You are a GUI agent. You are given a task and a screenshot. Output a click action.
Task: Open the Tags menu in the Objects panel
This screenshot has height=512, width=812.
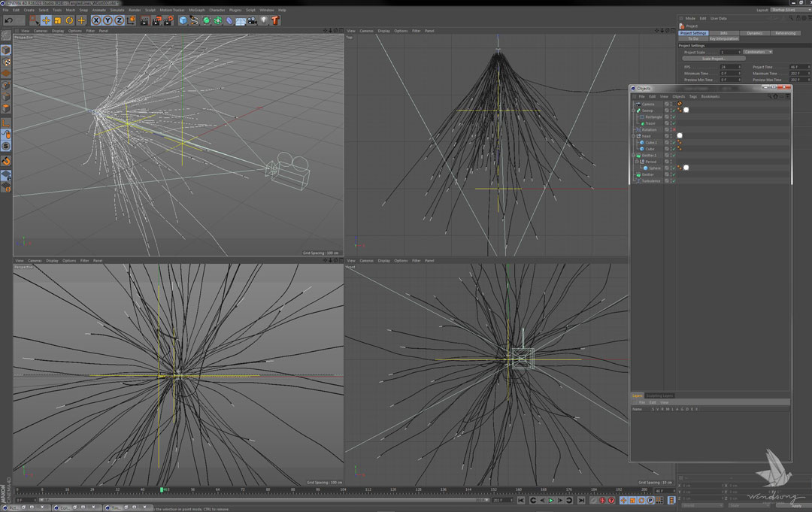692,96
